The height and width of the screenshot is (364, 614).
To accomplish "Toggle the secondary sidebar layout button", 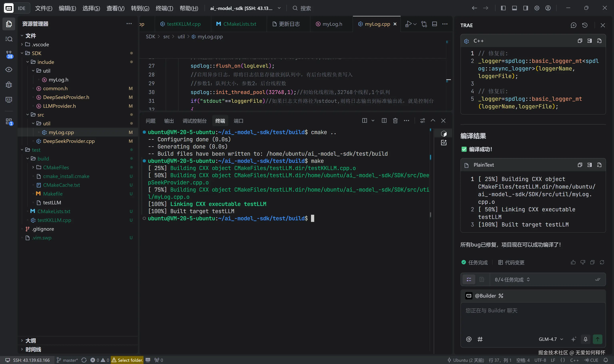I will tap(526, 8).
